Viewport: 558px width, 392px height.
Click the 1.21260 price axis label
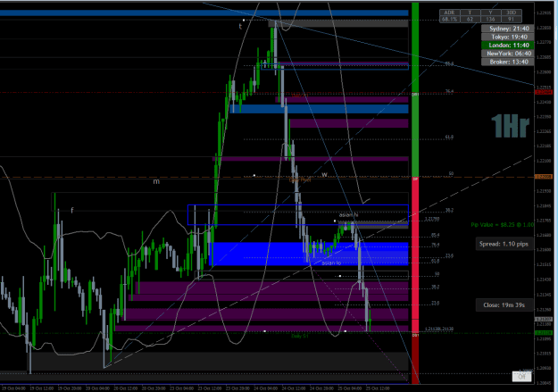point(544,310)
